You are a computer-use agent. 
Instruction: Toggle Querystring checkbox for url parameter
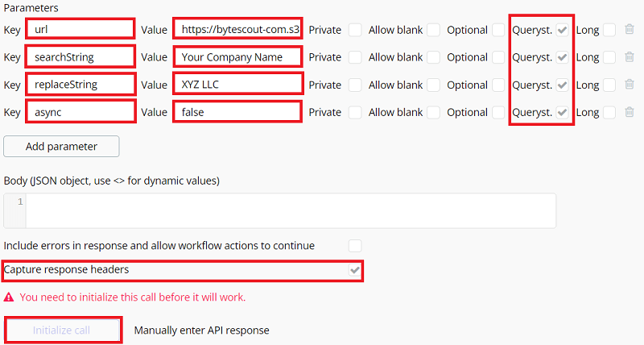(563, 30)
